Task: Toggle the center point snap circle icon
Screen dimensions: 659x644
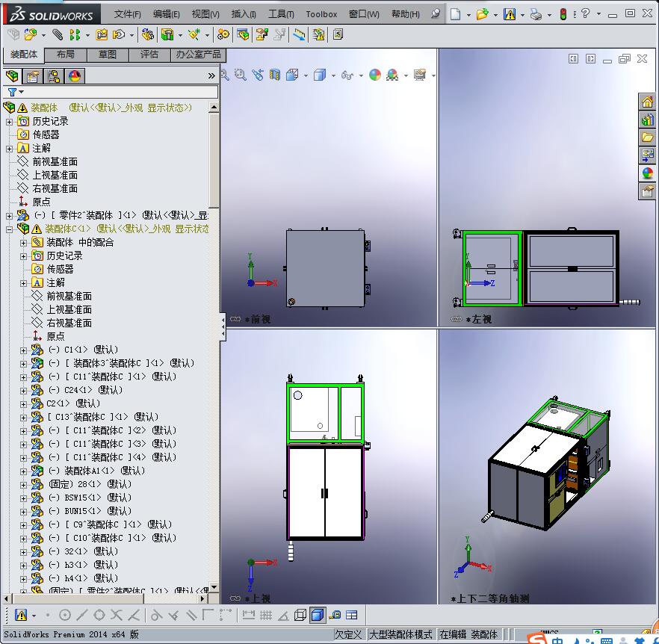Action: click(x=65, y=616)
